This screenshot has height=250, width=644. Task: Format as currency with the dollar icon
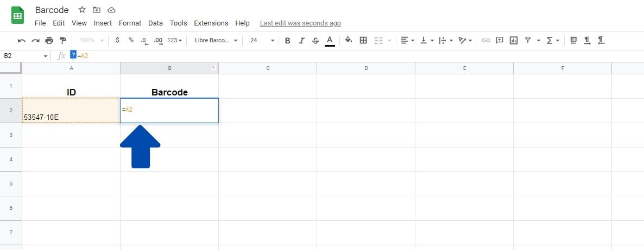click(117, 40)
